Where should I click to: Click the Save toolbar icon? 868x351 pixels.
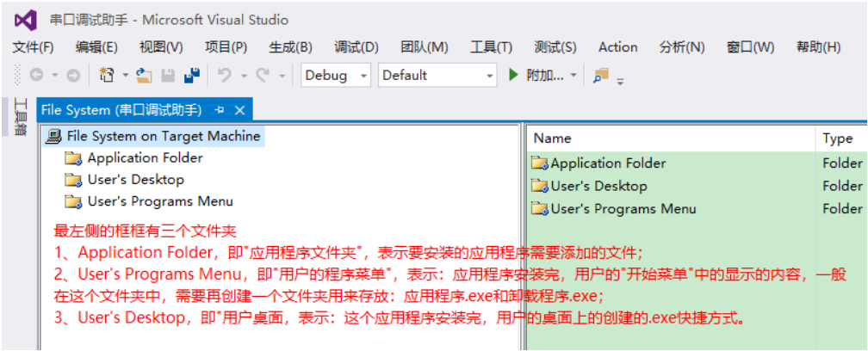168,75
